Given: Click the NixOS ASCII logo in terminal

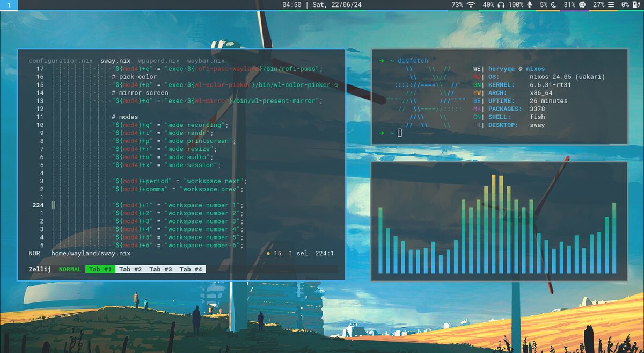Looking at the screenshot, I should 425,97.
